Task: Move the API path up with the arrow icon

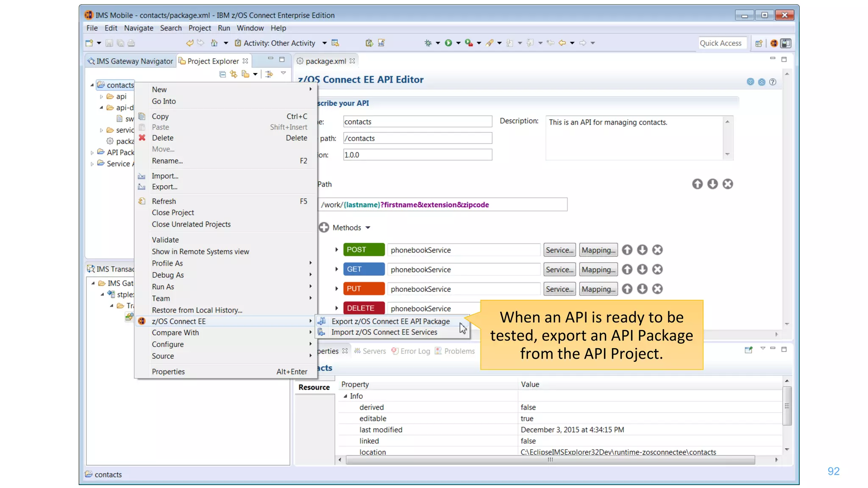Action: pyautogui.click(x=697, y=184)
